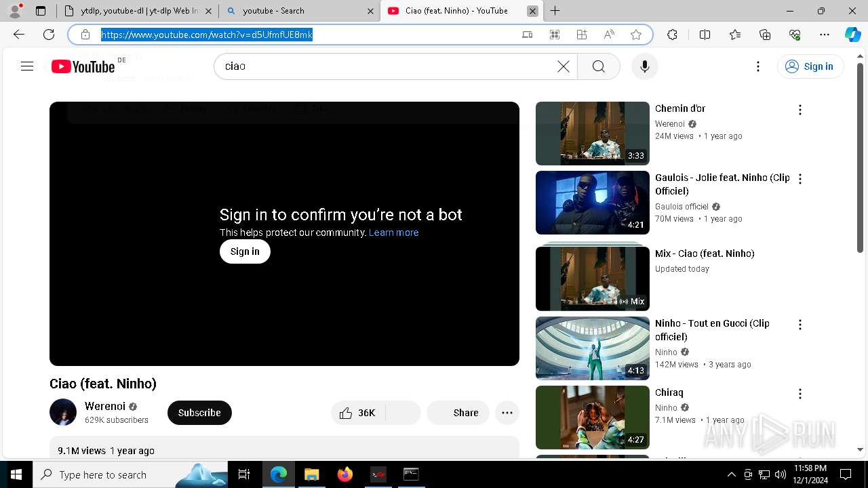Click the taskbar search box
This screenshot has width=868, height=488.
pyautogui.click(x=130, y=474)
